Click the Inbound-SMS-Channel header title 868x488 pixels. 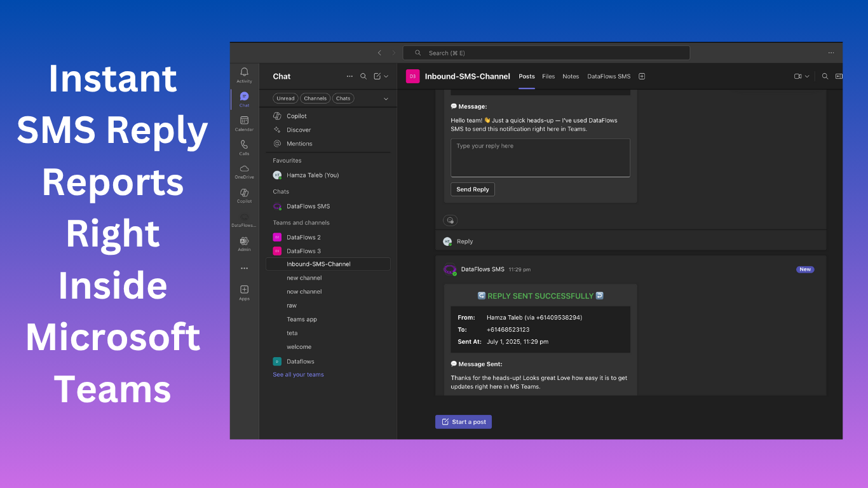pos(467,76)
